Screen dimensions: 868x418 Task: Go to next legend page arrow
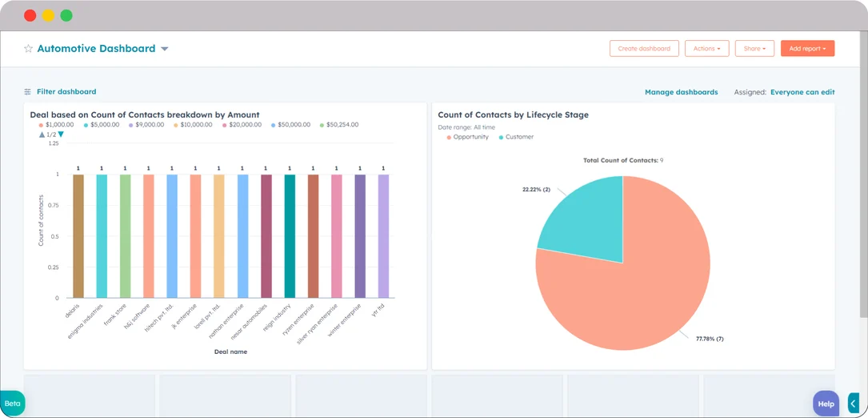[61, 135]
